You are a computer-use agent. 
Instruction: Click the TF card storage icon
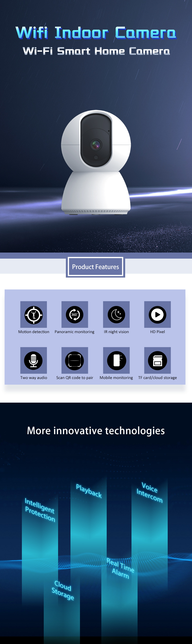click(x=157, y=360)
